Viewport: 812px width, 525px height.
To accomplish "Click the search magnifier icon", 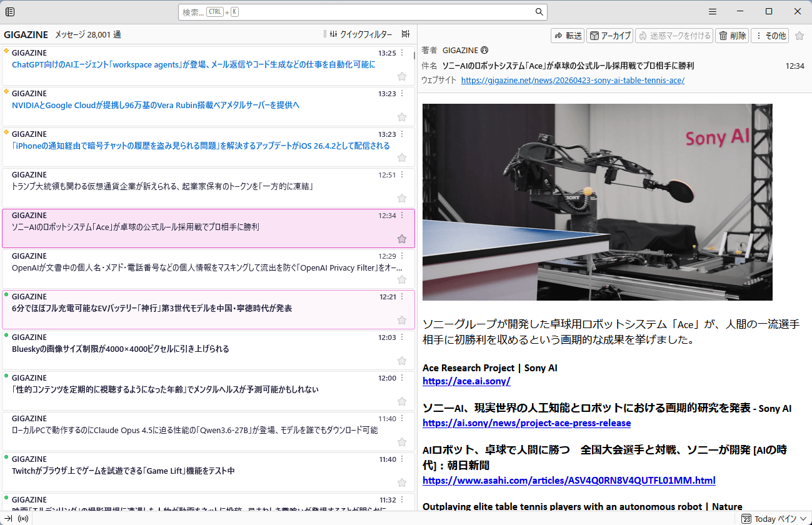I will pyautogui.click(x=539, y=12).
